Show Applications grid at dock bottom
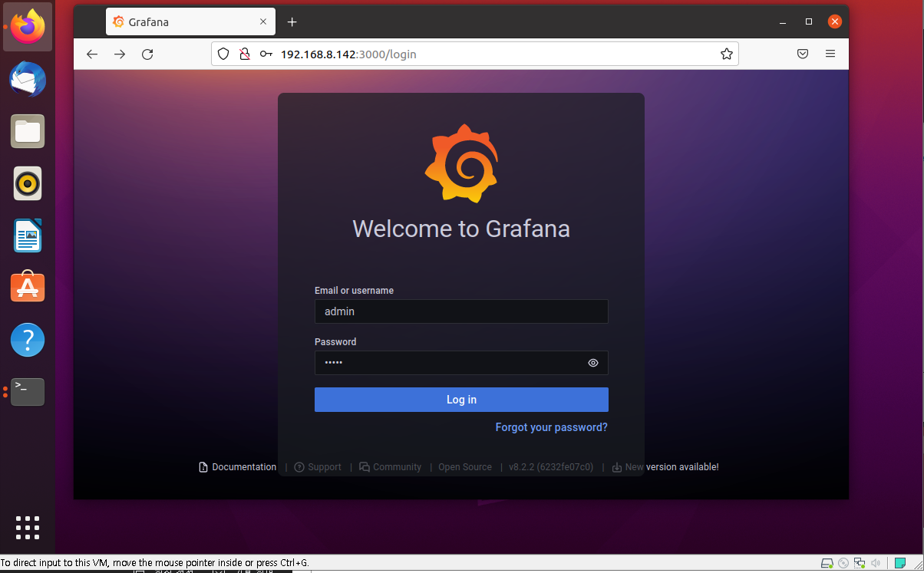The height and width of the screenshot is (573, 924). tap(28, 528)
